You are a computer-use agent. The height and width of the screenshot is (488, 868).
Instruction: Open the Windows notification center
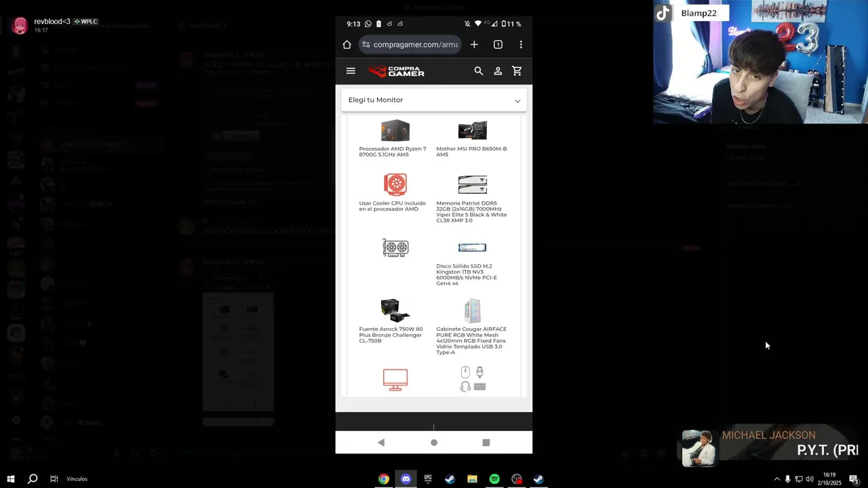coord(854,479)
